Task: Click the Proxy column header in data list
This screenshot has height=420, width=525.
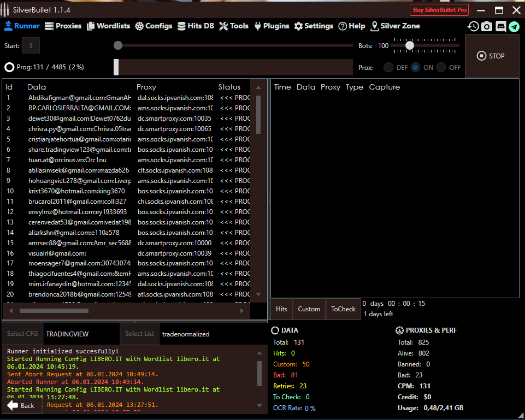Action: tap(146, 87)
